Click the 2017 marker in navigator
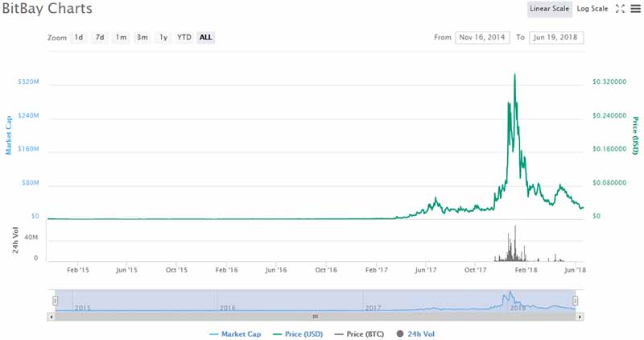This screenshot has height=340, width=644. [x=373, y=308]
